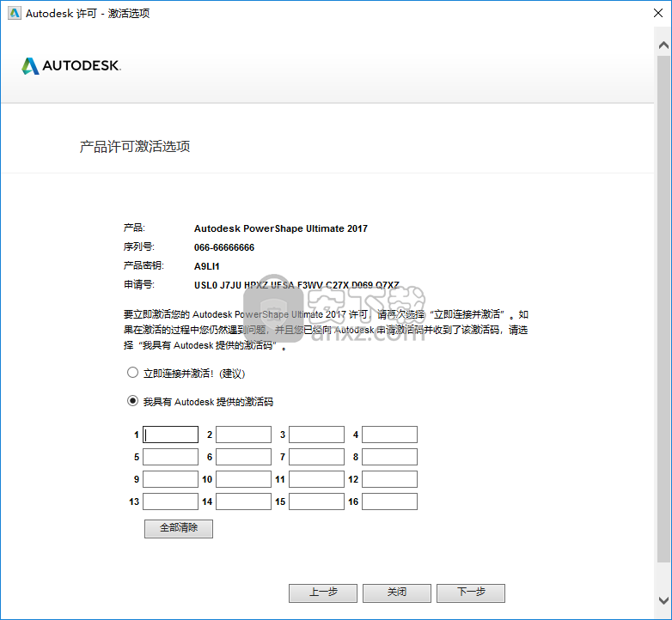Image resolution: width=672 pixels, height=620 pixels.
Task: Click activation code field 13
Action: coord(170,501)
